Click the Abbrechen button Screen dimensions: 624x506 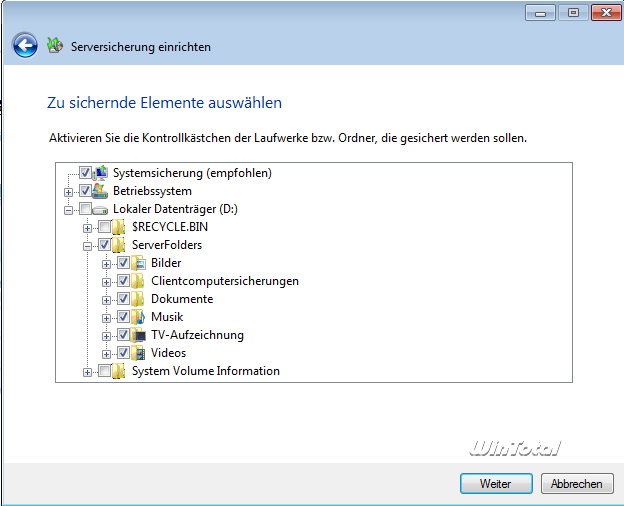[576, 483]
